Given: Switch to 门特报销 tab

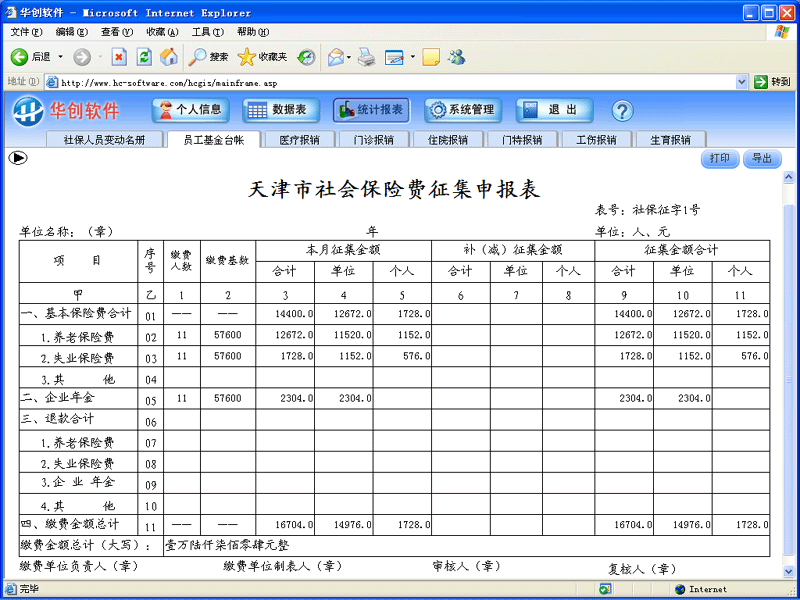Looking at the screenshot, I should click(x=522, y=140).
